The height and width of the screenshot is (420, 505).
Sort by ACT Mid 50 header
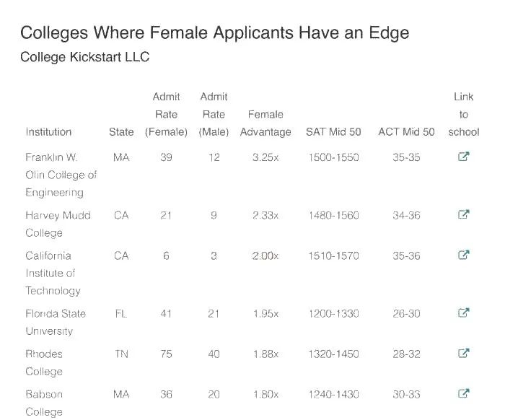pyautogui.click(x=406, y=132)
